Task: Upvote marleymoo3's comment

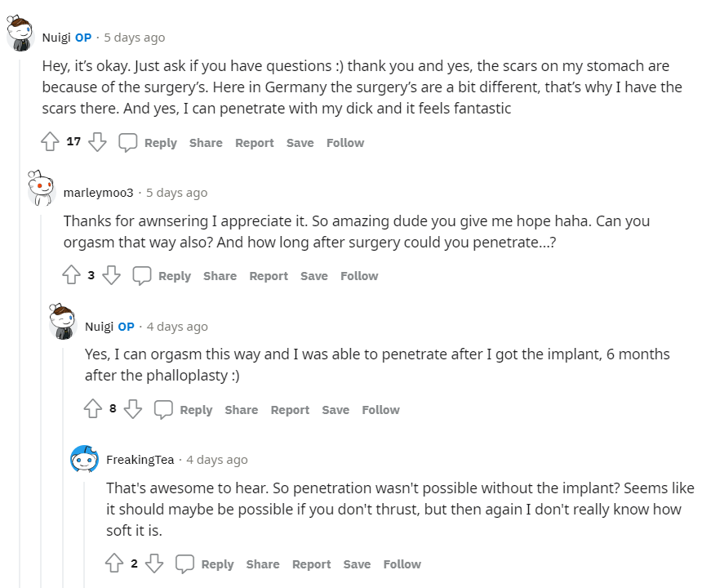Action: tap(72, 276)
